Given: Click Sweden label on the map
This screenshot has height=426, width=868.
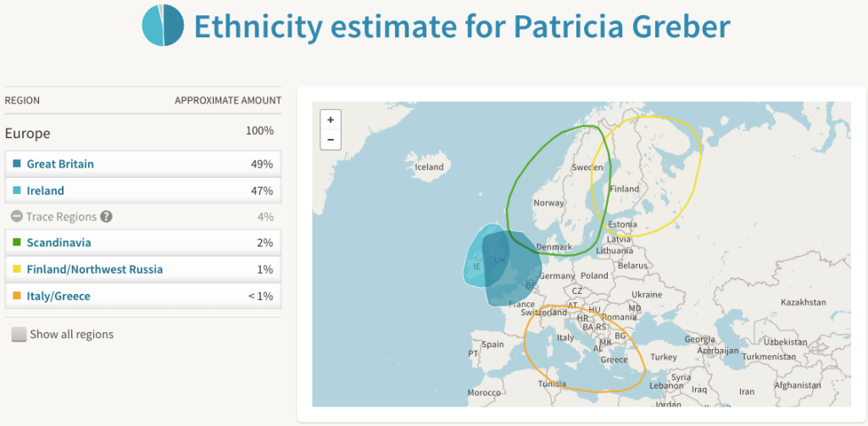Looking at the screenshot, I should coord(587,167).
